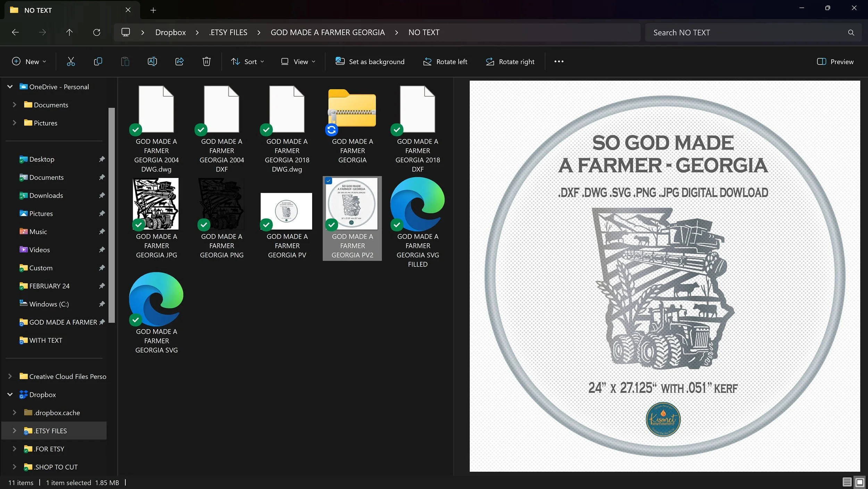Viewport: 868px width, 489px height.
Task: Open the See more three-dots menu
Action: pos(559,62)
